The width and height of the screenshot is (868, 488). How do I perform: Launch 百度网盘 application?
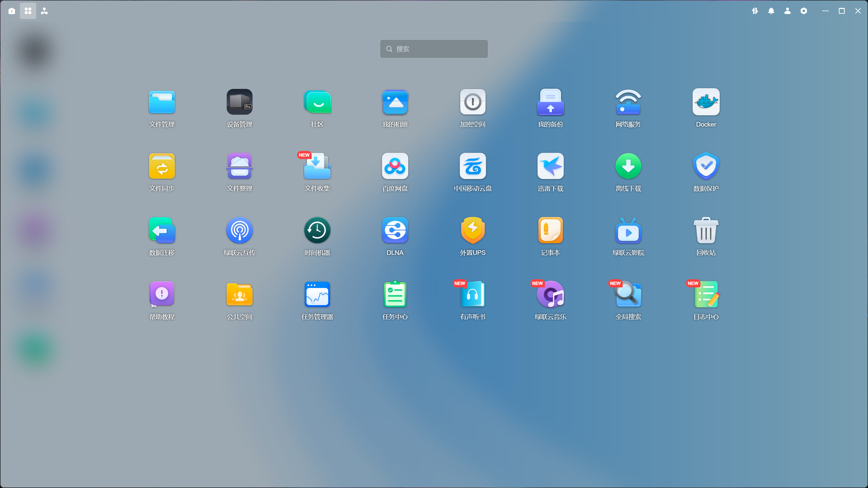[x=395, y=166]
